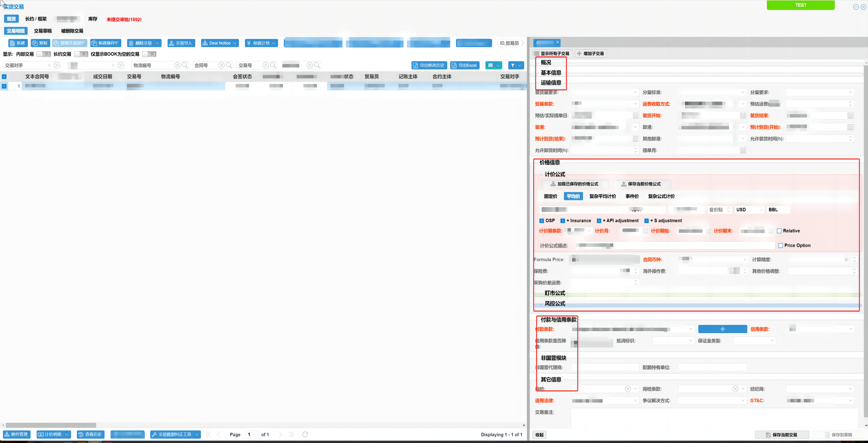Click the 导出Excel button
Image resolution: width=868 pixels, height=443 pixels.
click(465, 65)
